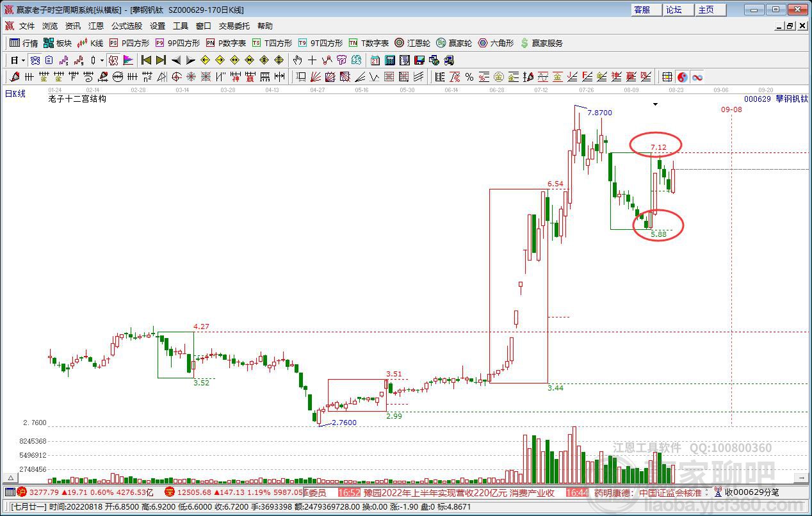Toggle the infinity symbol icon

(x=697, y=77)
